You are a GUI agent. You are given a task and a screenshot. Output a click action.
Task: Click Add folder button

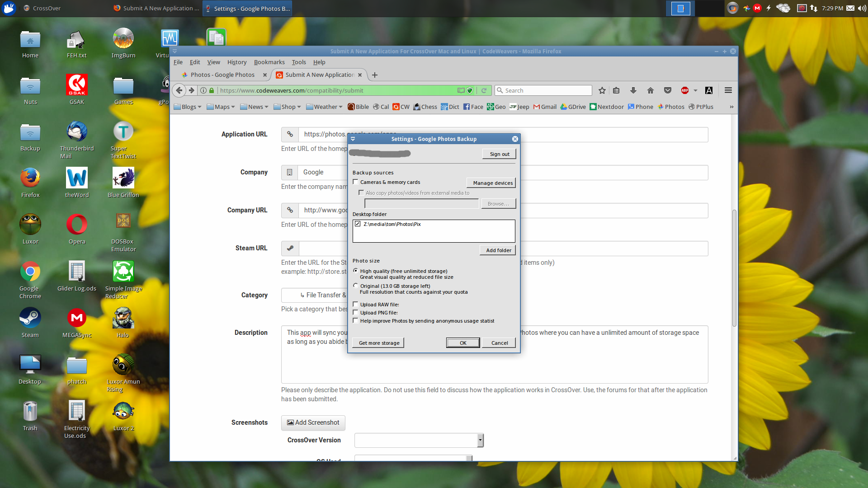[498, 250]
